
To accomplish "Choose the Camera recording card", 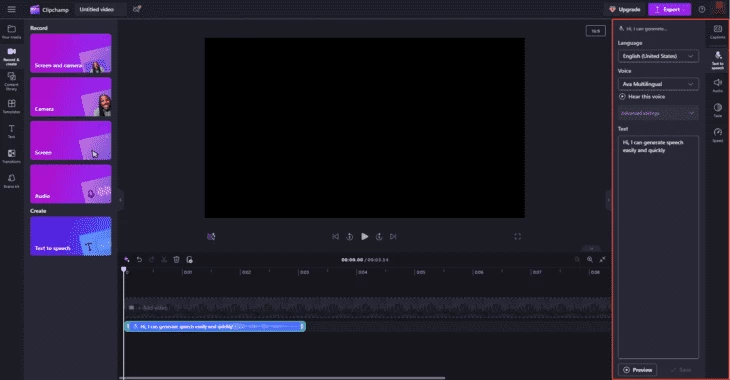I will [71, 97].
